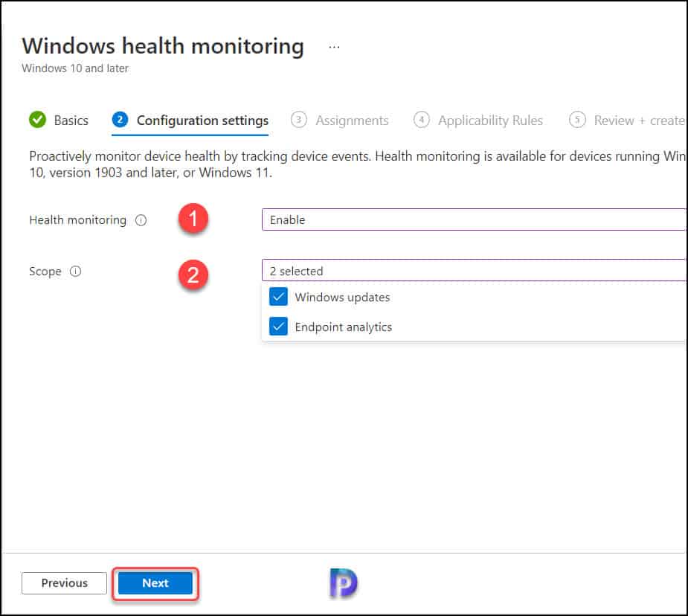Click the 'Windows 10 and later' subtitle
Image resolution: width=688 pixels, height=616 pixels.
75,68
